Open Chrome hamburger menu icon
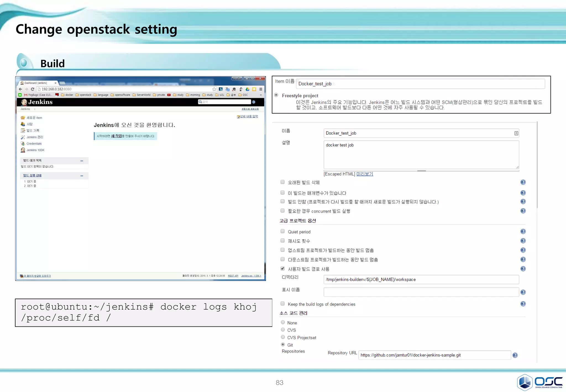Screen dimensions: 566x392 (261, 89)
